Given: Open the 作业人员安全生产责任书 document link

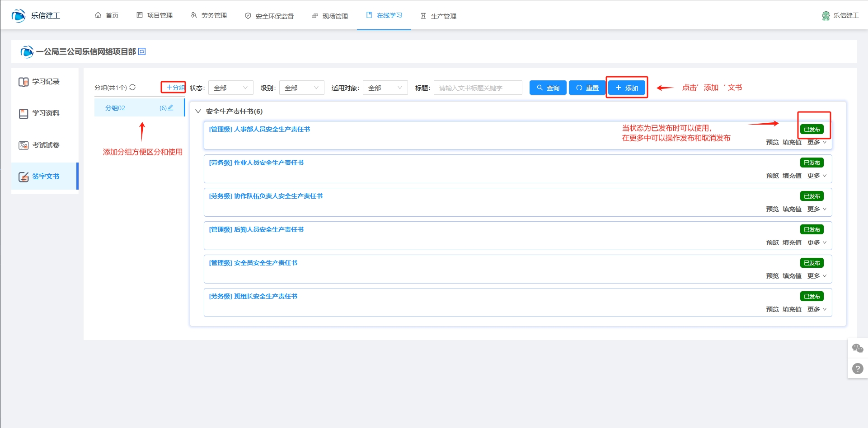Looking at the screenshot, I should (x=256, y=163).
